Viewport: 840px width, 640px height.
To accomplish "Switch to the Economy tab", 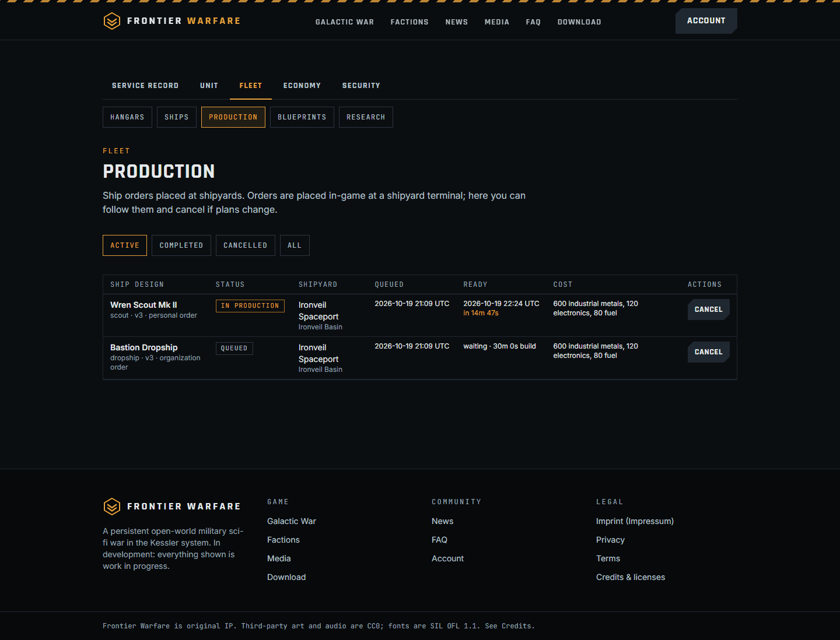I will (302, 86).
